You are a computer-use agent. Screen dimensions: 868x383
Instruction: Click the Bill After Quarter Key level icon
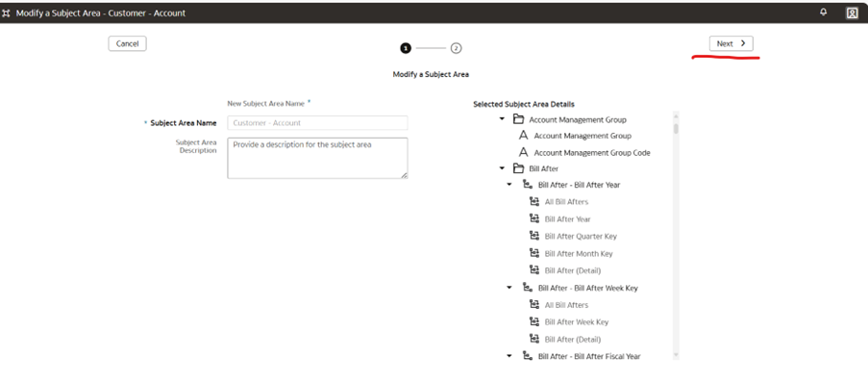[x=534, y=236]
